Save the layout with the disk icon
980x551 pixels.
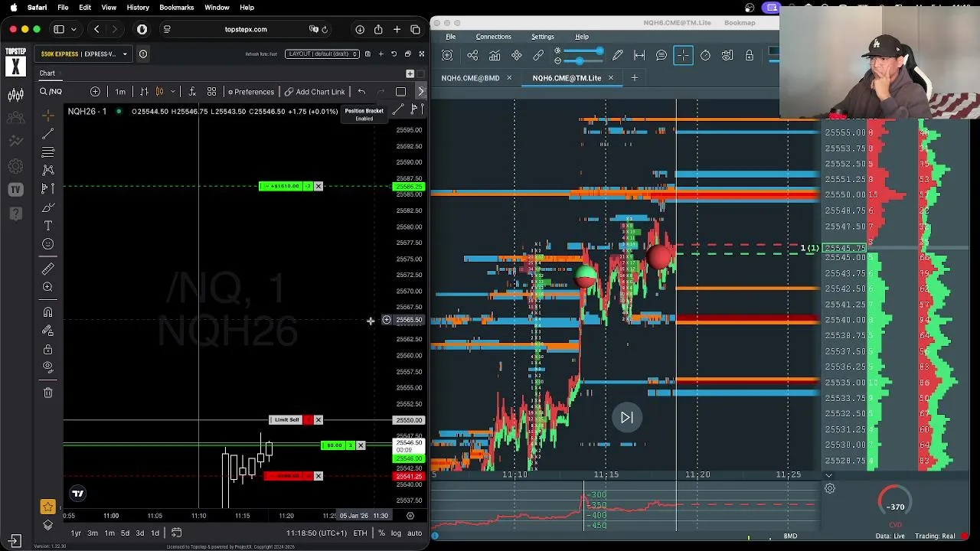click(x=367, y=54)
